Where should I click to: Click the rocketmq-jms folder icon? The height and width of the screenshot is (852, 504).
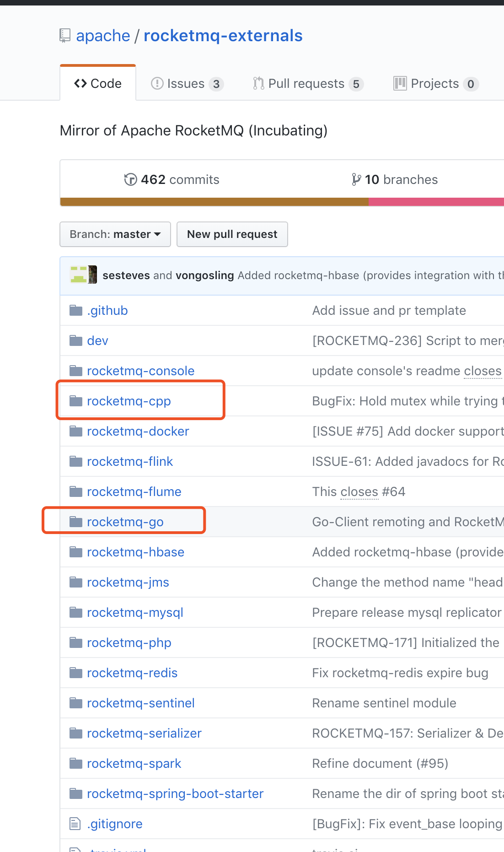click(x=75, y=582)
